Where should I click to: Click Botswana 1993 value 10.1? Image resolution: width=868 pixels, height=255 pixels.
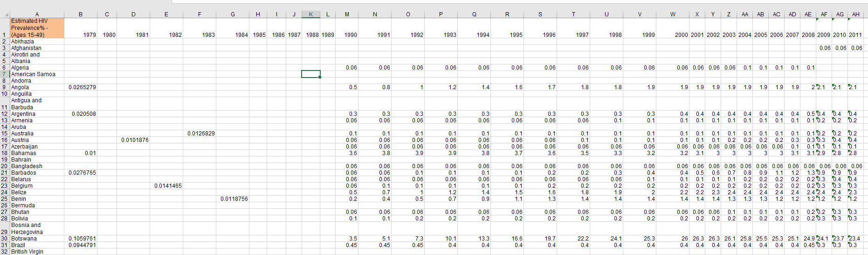441,239
